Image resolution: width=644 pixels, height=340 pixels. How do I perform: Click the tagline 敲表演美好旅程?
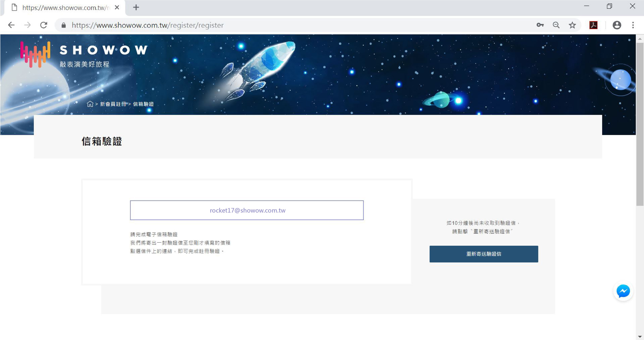click(85, 64)
